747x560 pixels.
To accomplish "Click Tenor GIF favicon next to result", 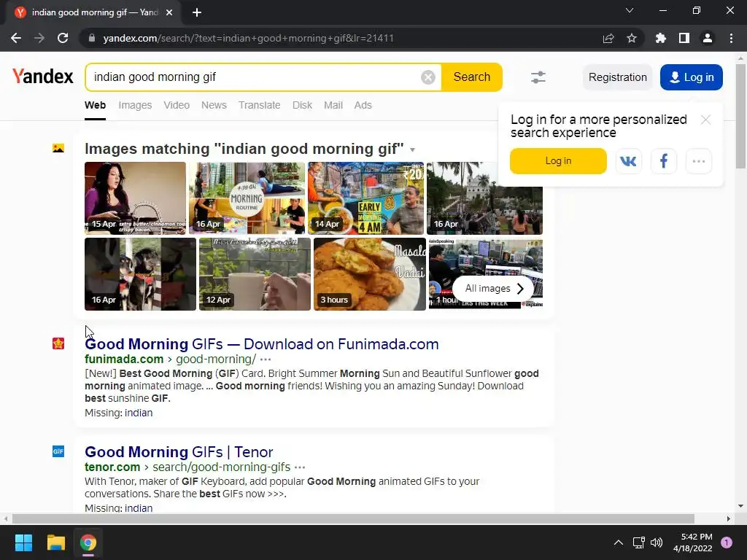I will (58, 451).
